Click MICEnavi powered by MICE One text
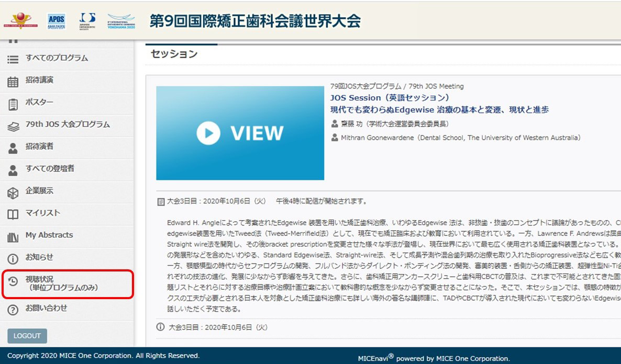 point(434,358)
